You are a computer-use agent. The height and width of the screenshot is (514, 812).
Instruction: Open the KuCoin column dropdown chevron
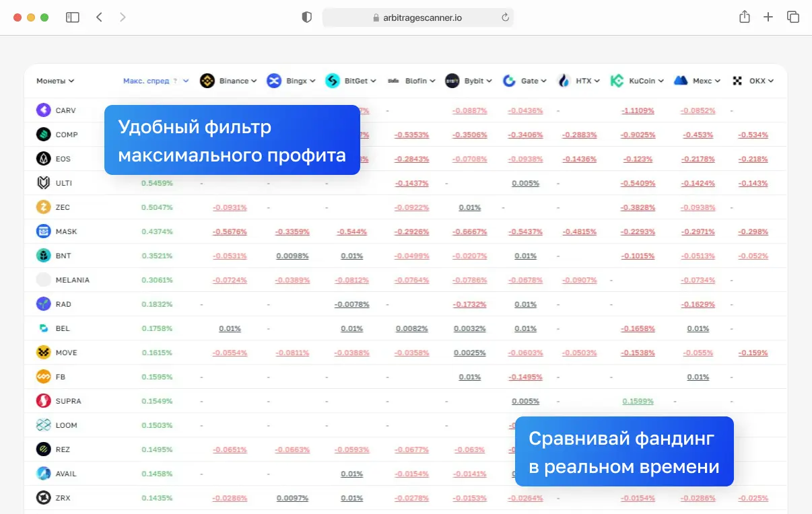pyautogui.click(x=661, y=81)
